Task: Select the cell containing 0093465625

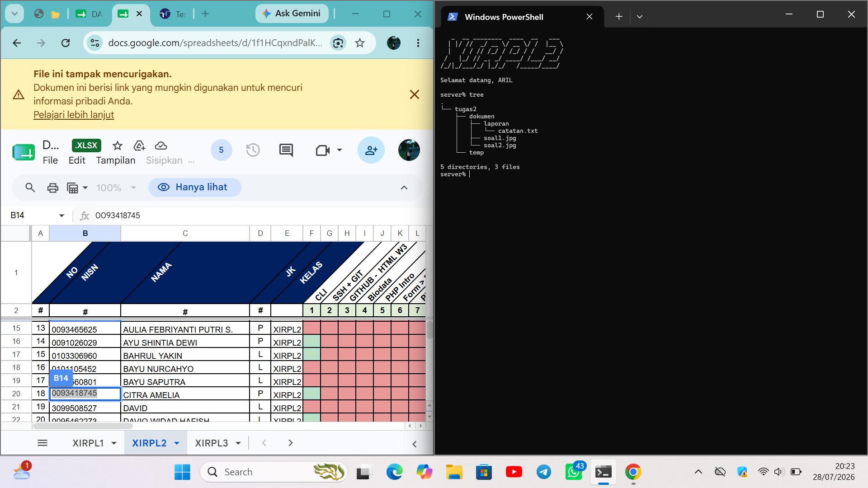Action: [x=85, y=329]
